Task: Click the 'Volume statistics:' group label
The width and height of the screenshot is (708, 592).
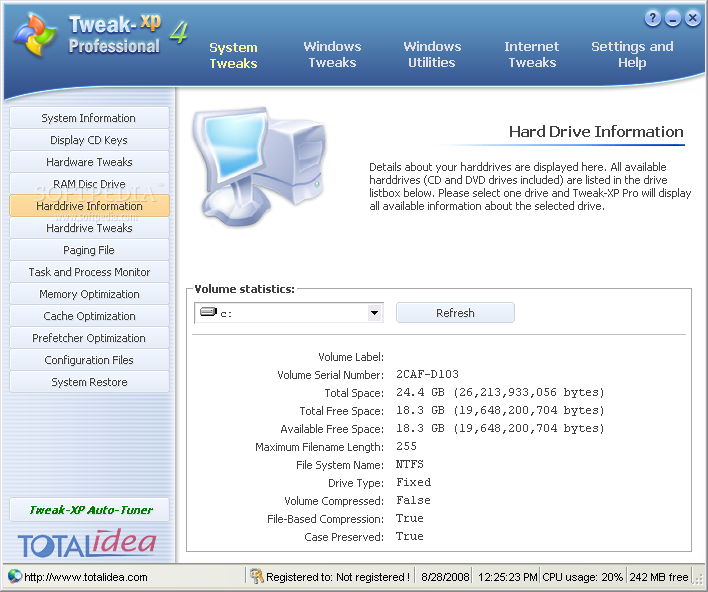Action: tap(244, 289)
